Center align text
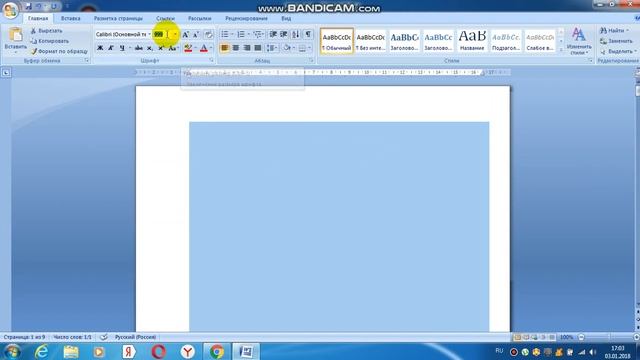The height and width of the screenshot is (360, 640). click(x=236, y=48)
